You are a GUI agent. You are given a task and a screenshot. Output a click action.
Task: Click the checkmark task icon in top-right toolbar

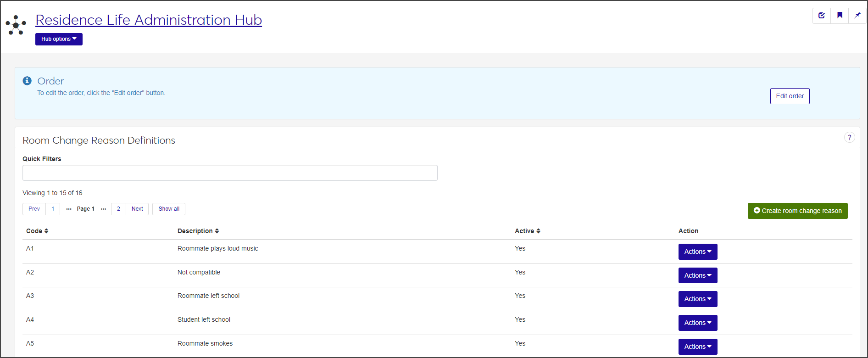pyautogui.click(x=822, y=16)
